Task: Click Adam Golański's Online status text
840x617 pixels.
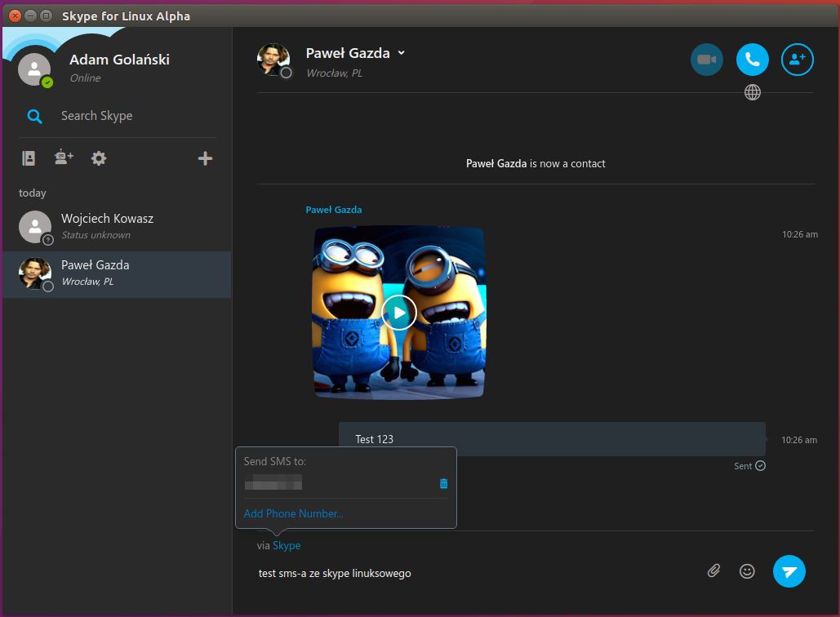Action: click(x=85, y=78)
